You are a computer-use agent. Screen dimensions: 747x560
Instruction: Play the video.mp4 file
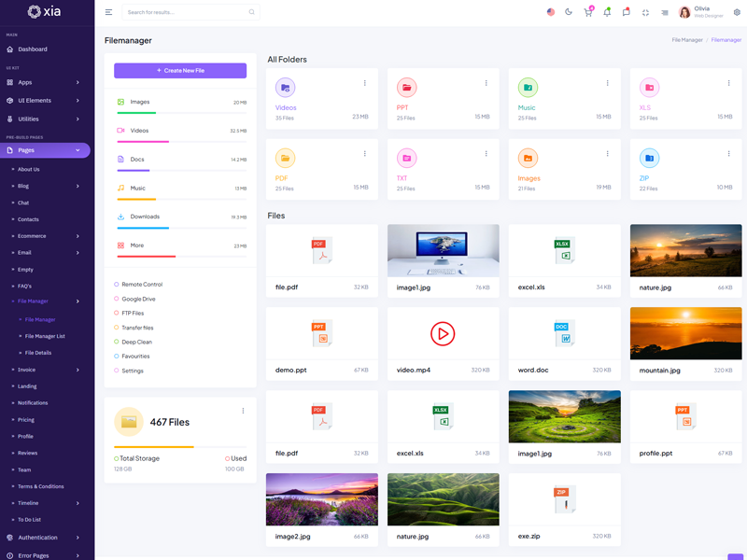443,333
